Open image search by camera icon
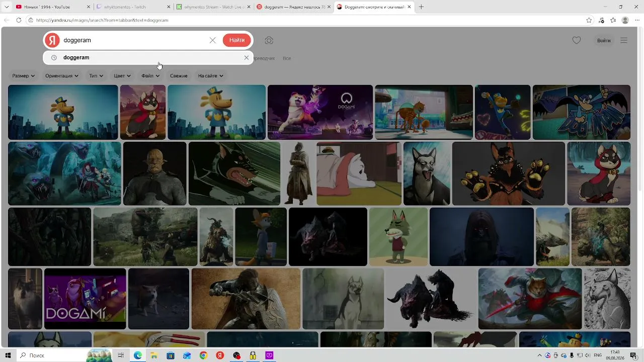 269,40
